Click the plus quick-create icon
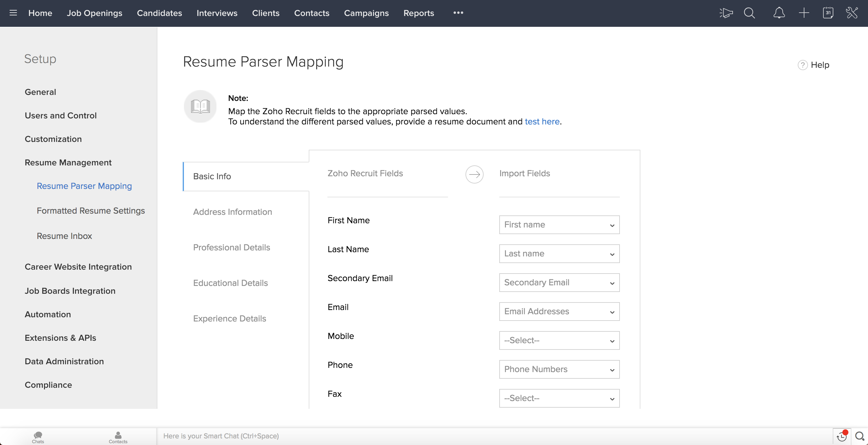The width and height of the screenshot is (868, 445). [804, 13]
